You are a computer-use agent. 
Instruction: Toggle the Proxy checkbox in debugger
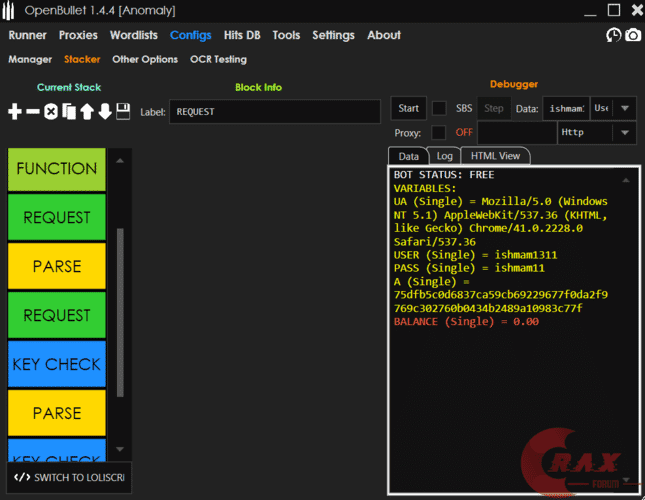click(438, 132)
